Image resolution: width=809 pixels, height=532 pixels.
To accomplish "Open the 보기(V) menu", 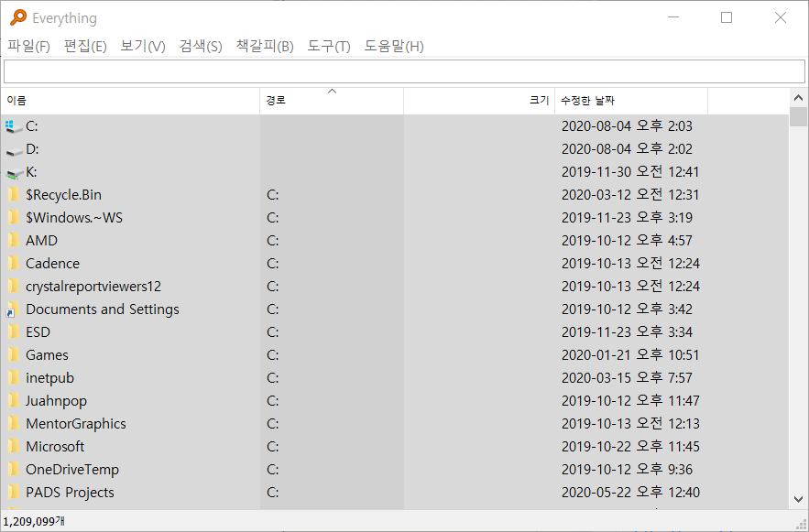I will [x=143, y=47].
